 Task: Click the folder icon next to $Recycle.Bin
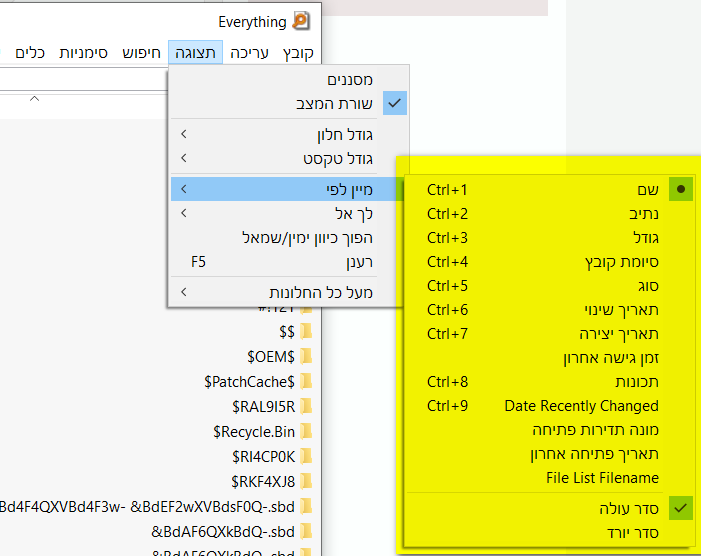tap(306, 432)
